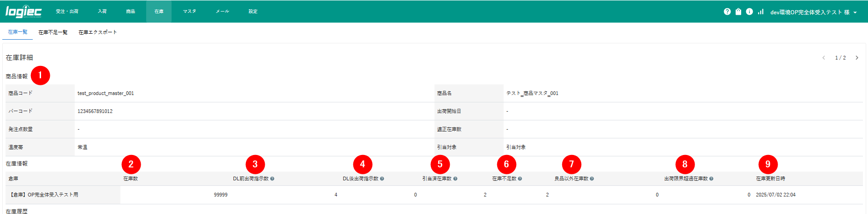Switch to 在庫不足一覧 tab
Screen dimensions: 868x214
(53, 32)
